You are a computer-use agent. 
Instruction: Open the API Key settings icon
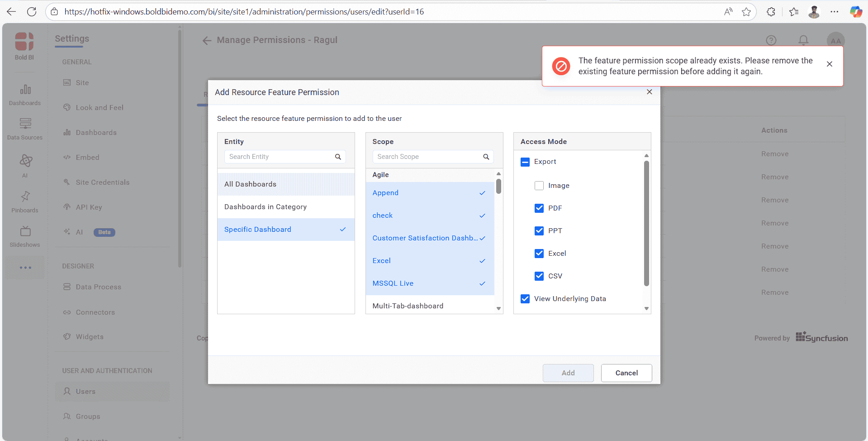(67, 207)
